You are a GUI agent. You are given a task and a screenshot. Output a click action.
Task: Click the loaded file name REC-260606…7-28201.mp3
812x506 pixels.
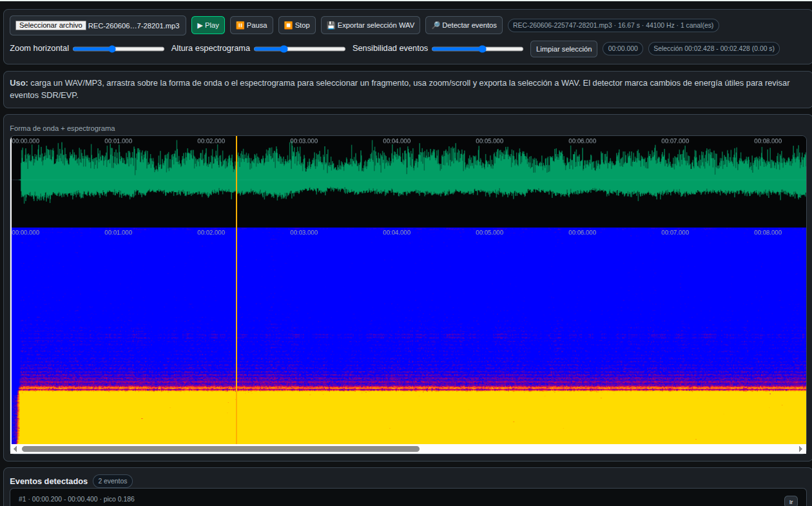(134, 26)
